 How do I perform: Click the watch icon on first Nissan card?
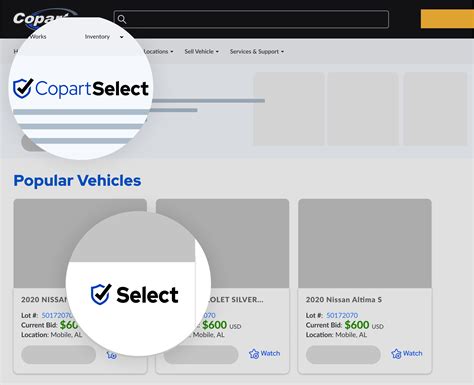pos(112,355)
